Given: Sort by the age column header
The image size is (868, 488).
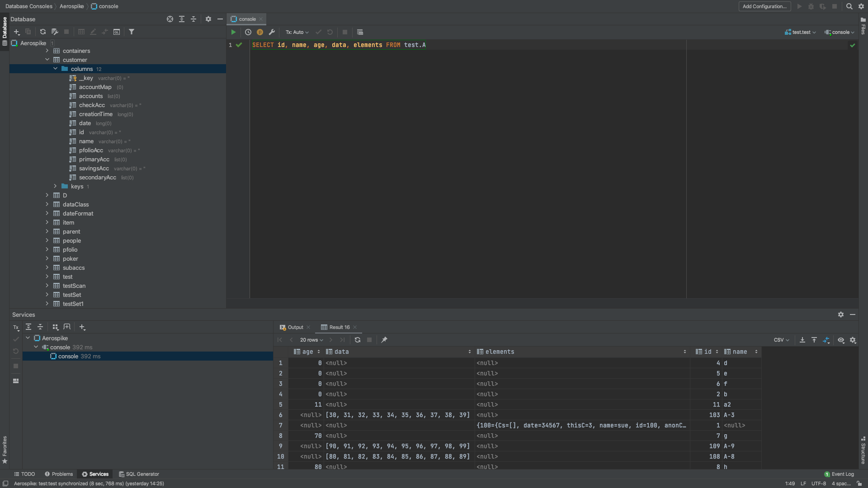Looking at the screenshot, I should click(x=307, y=352).
